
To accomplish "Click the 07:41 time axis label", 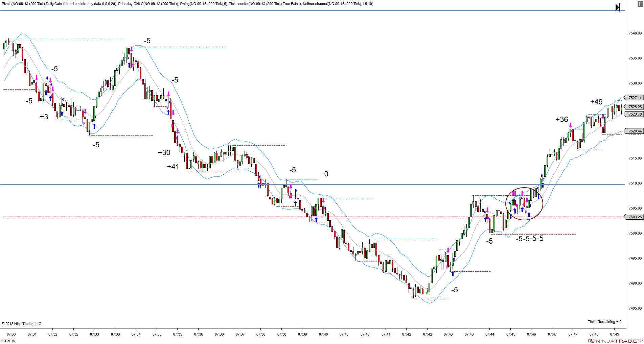I will (386, 334).
